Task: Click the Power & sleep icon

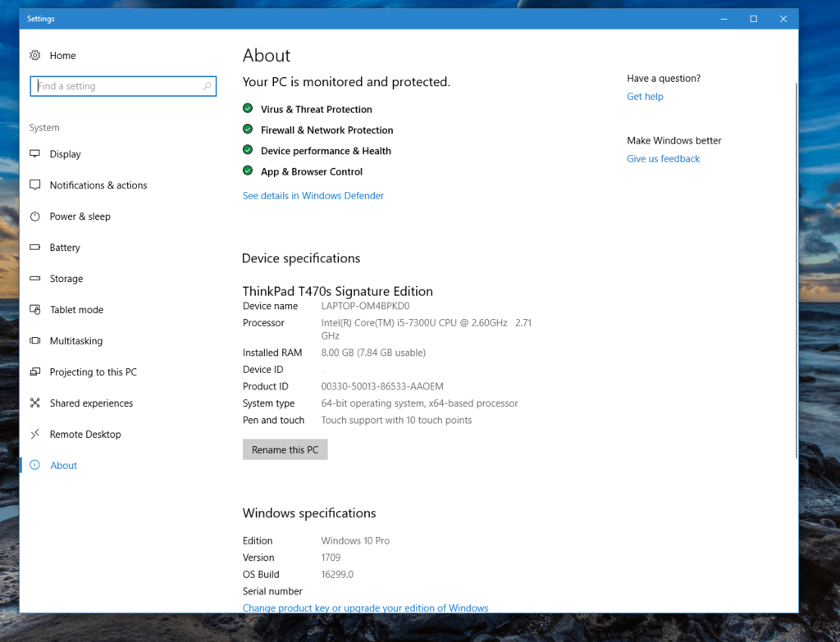Action: [x=34, y=216]
